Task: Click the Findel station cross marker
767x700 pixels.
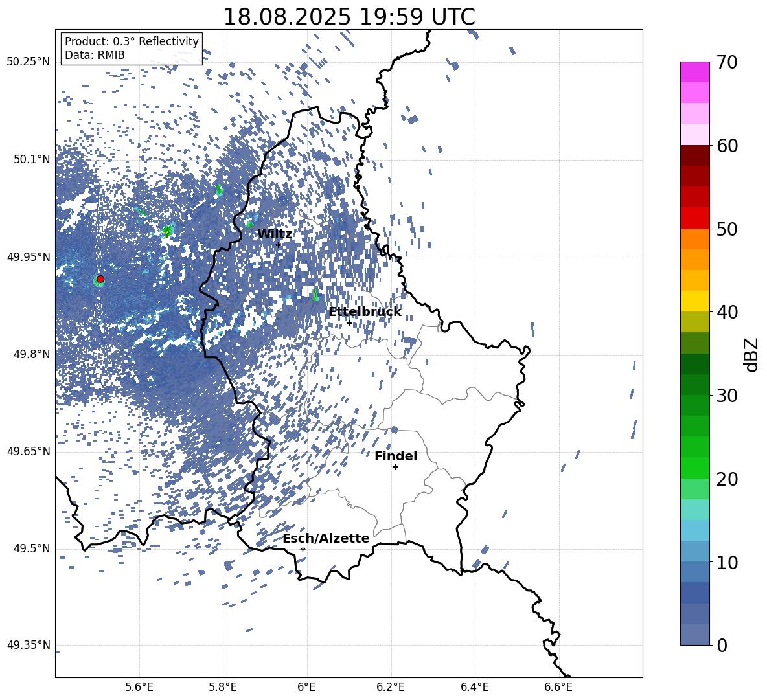Action: [x=395, y=468]
